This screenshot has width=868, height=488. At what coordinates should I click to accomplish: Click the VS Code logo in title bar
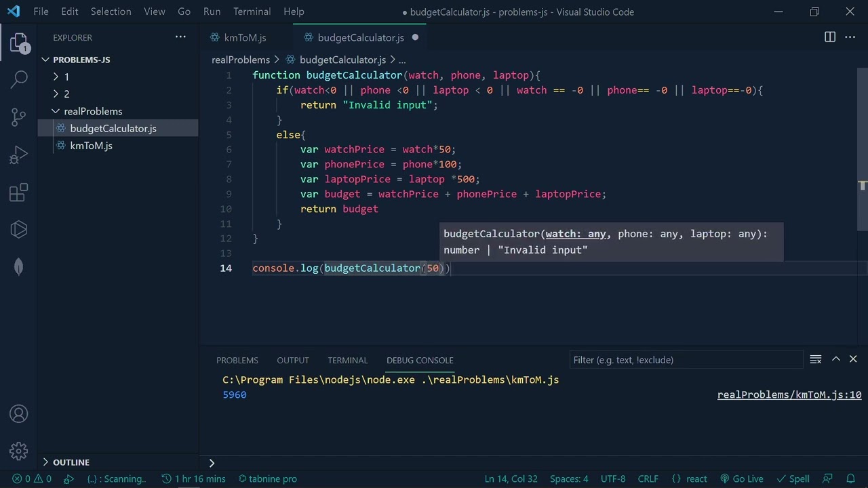click(14, 12)
